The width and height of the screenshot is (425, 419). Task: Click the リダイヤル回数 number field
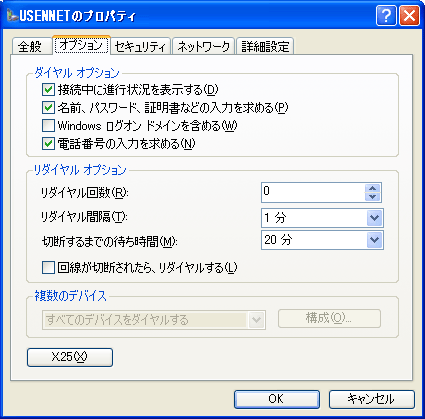[313, 192]
